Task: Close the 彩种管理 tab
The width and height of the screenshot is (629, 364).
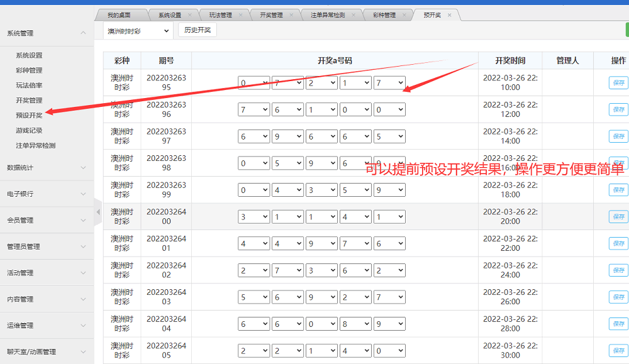Action: 405,15
